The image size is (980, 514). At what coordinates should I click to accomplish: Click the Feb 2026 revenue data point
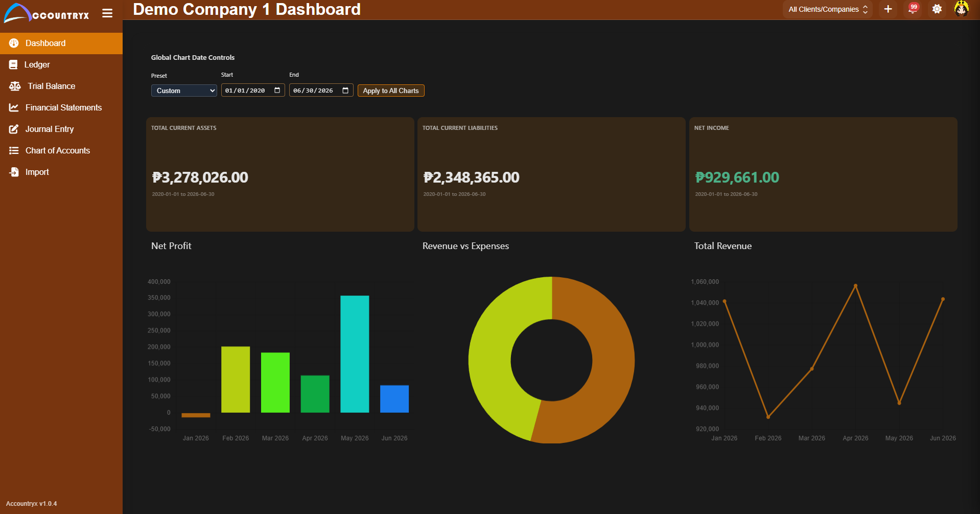[768, 417]
